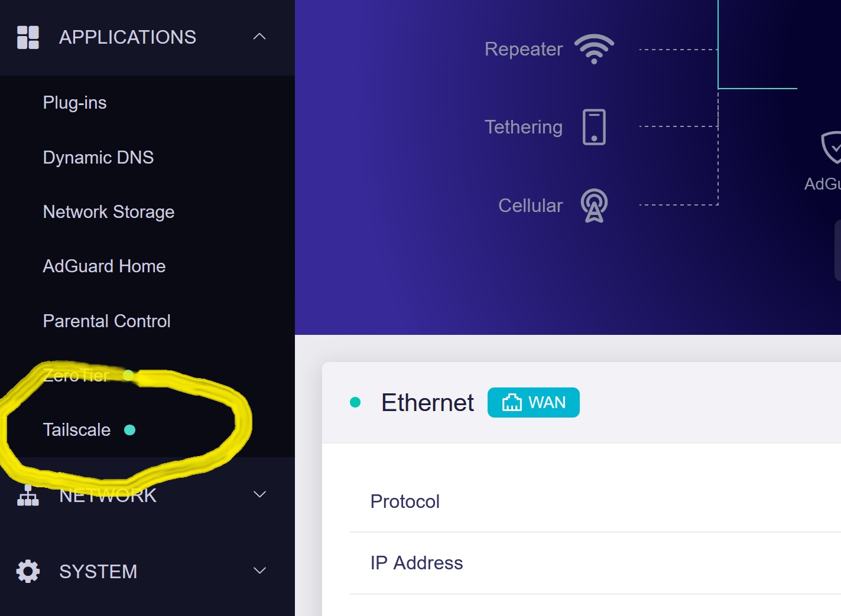Collapse the Applications section chevron
The width and height of the screenshot is (841, 616).
259,37
